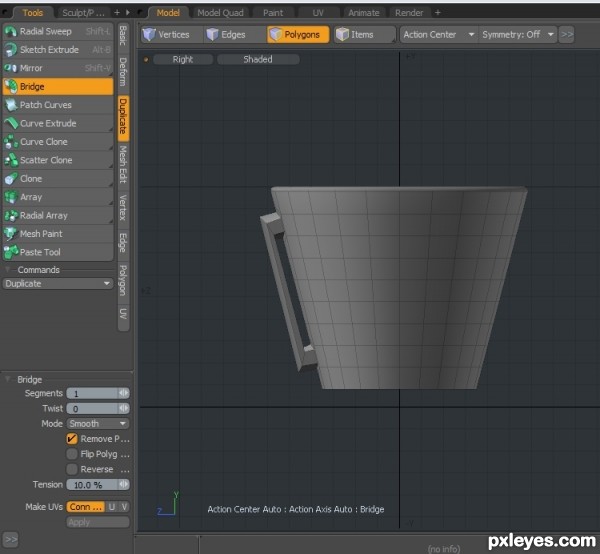Toggle Make UVs U option

pyautogui.click(x=111, y=507)
